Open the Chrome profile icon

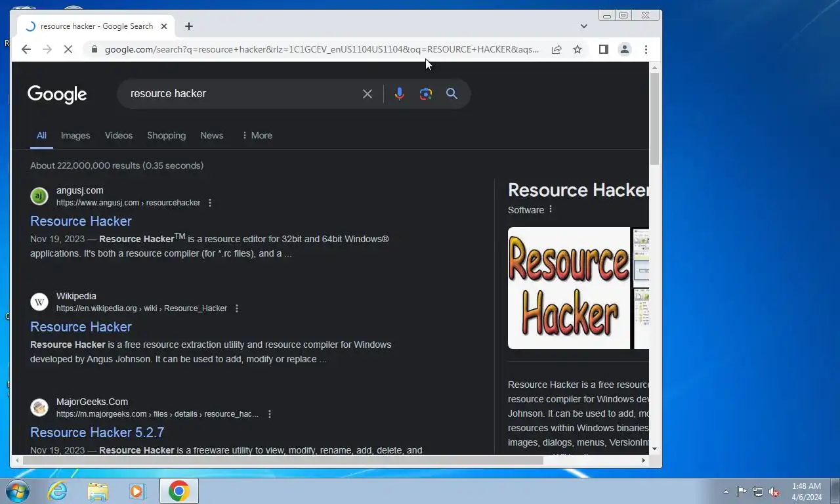(x=625, y=49)
